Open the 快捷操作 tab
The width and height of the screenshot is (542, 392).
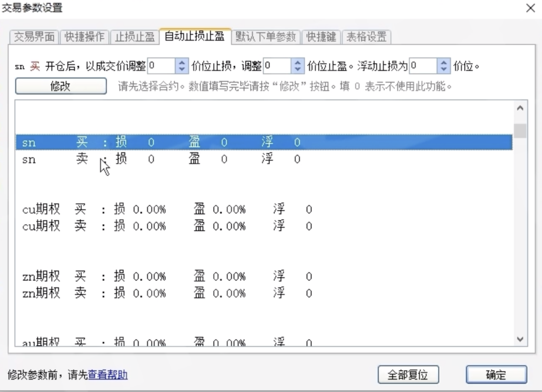point(84,37)
